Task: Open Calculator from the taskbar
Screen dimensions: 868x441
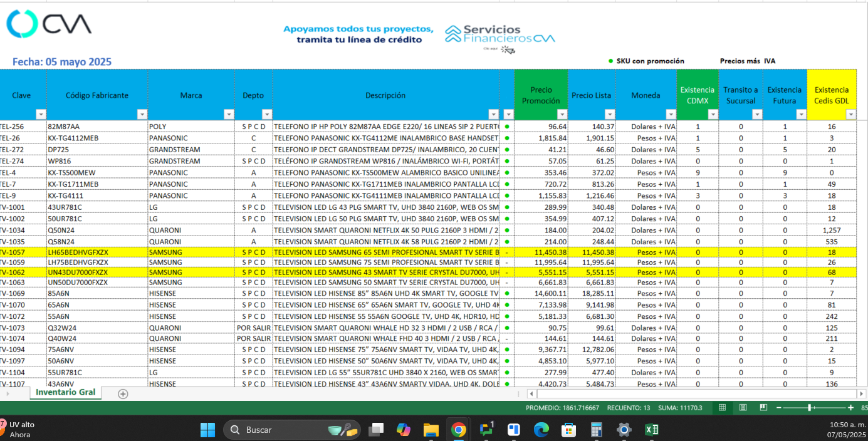Action: coord(596,430)
